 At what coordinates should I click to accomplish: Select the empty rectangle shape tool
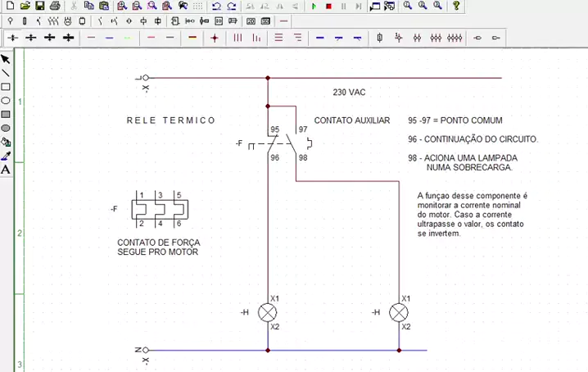click(6, 87)
